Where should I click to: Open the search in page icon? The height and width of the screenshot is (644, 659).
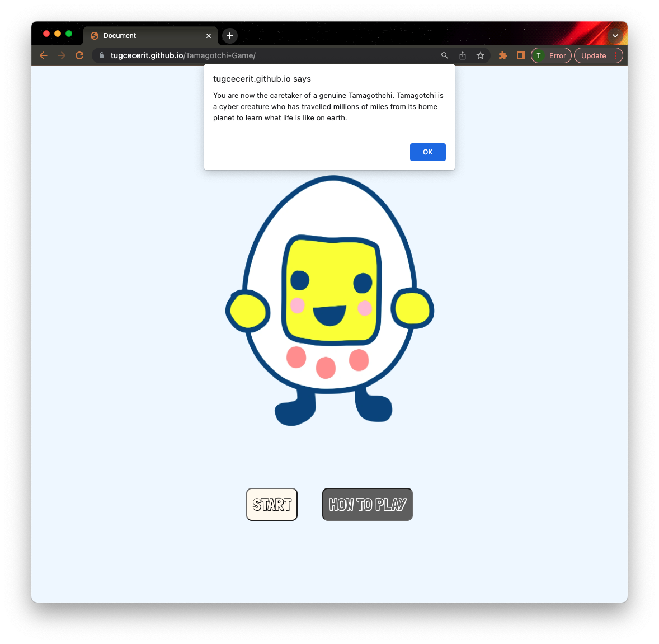pos(444,55)
